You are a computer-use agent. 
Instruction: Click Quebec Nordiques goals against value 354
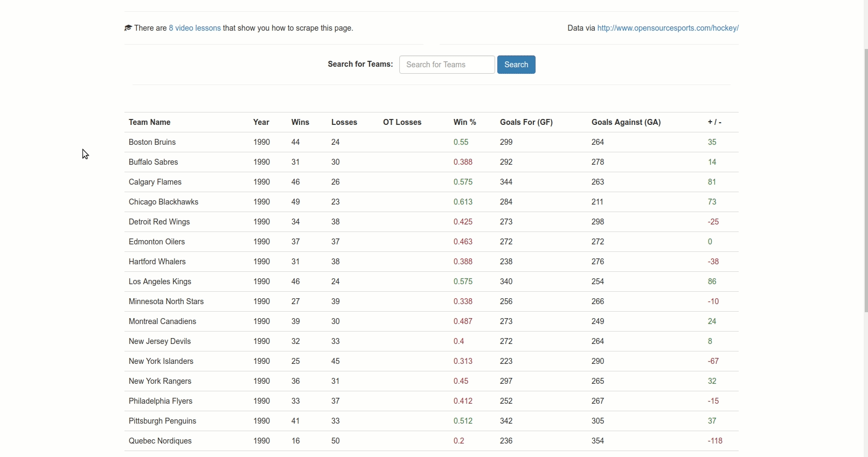pyautogui.click(x=598, y=441)
